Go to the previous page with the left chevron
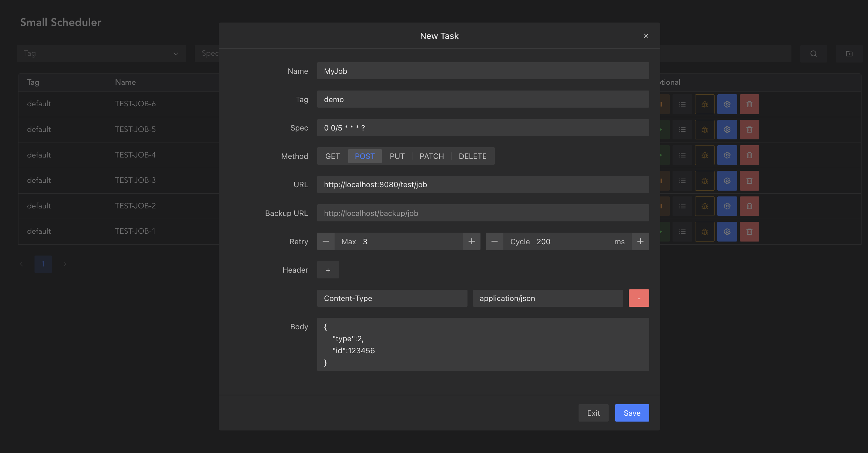 pos(22,264)
